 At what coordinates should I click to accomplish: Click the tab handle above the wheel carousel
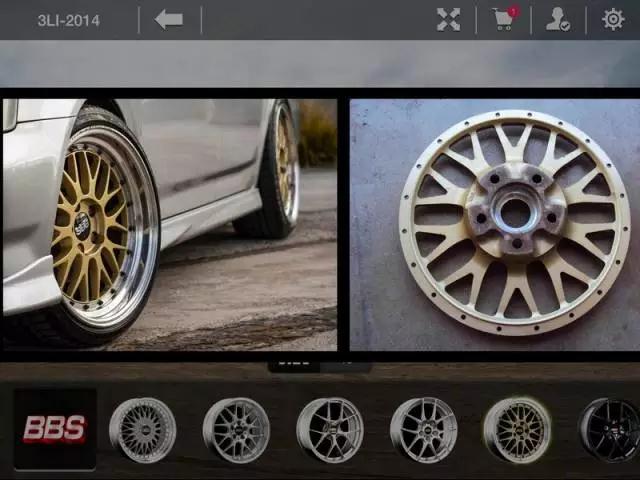click(x=319, y=366)
